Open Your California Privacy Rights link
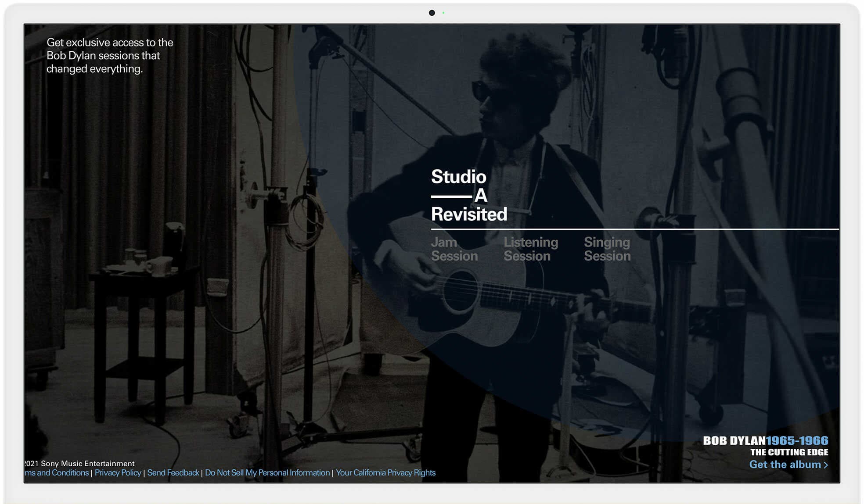 [x=385, y=473]
